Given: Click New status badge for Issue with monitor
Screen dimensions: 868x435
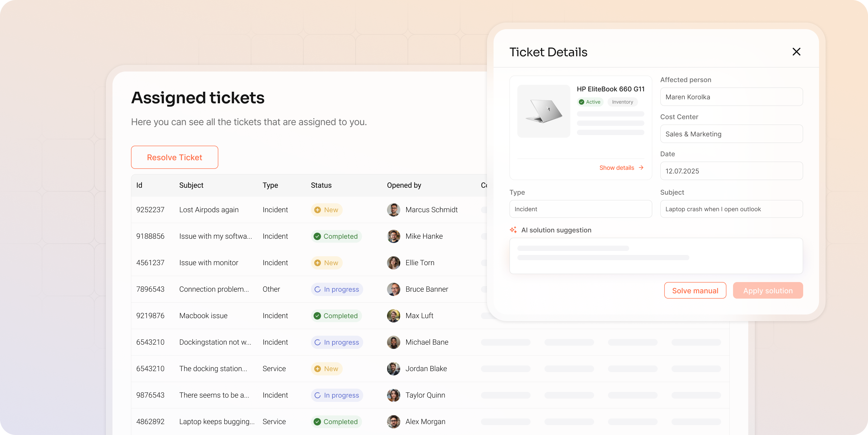Looking at the screenshot, I should coord(326,263).
